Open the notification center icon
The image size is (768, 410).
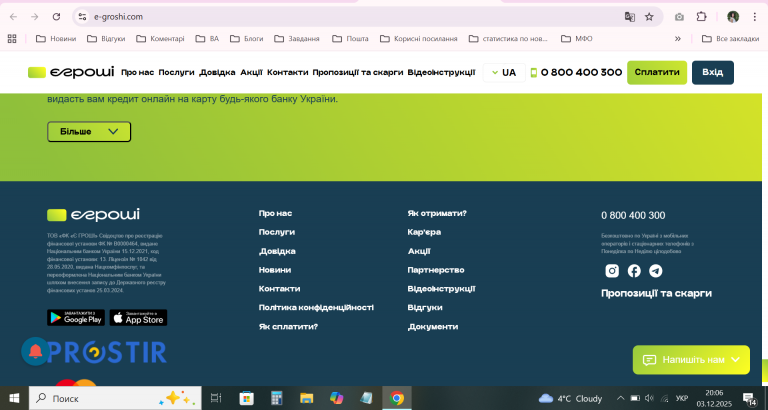[749, 398]
